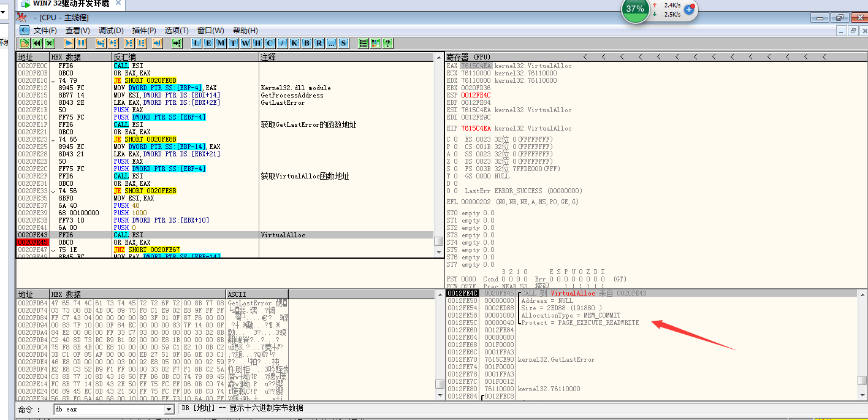
Task: Select stack entry kernel32.GetLastError
Action: click(556, 359)
